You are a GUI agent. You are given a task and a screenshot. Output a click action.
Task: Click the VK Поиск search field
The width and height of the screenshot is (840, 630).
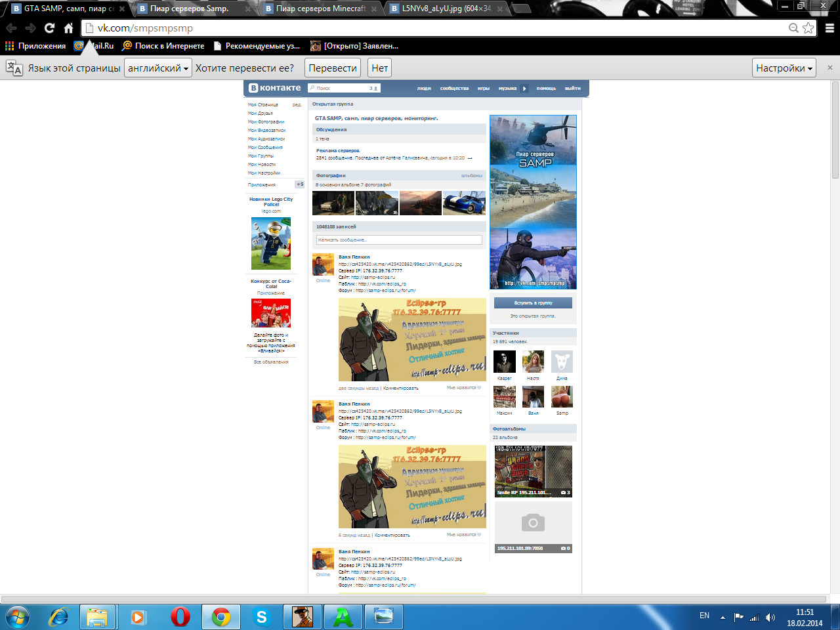click(x=344, y=88)
